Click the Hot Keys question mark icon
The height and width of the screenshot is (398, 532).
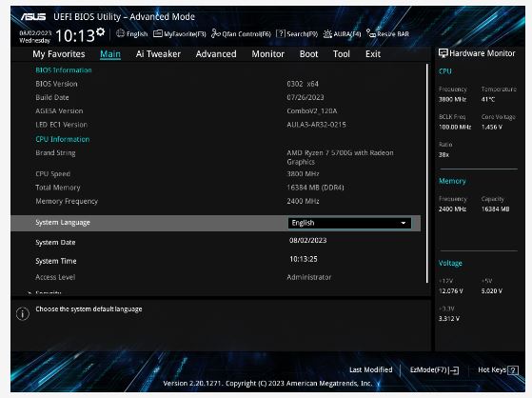pos(513,370)
